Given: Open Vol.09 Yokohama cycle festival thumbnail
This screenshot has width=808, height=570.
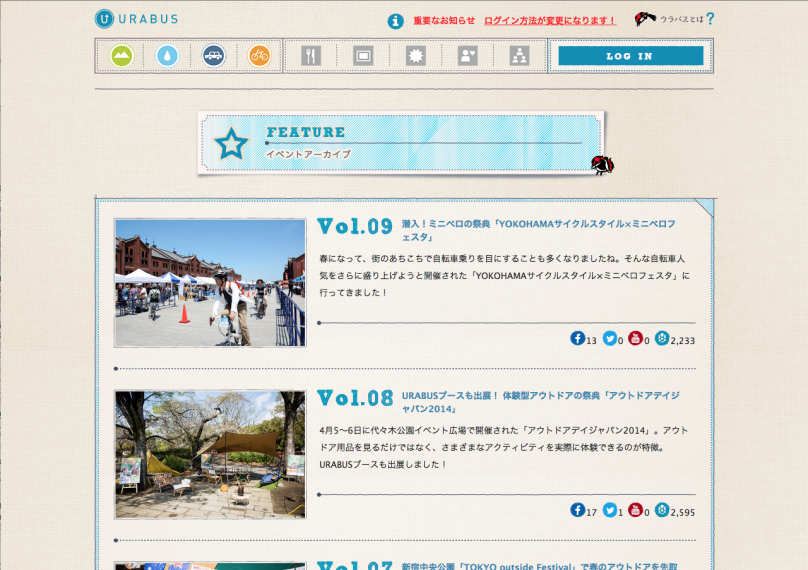Looking at the screenshot, I should pyautogui.click(x=210, y=283).
